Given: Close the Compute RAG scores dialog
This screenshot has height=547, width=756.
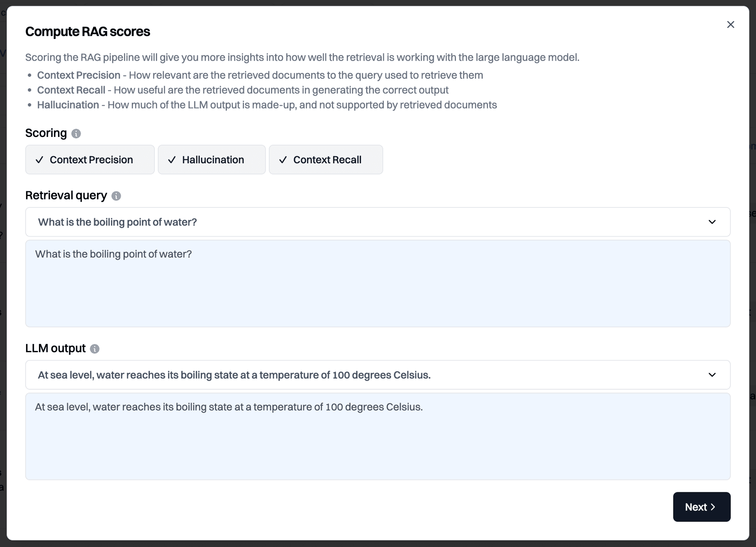Looking at the screenshot, I should pyautogui.click(x=730, y=25).
